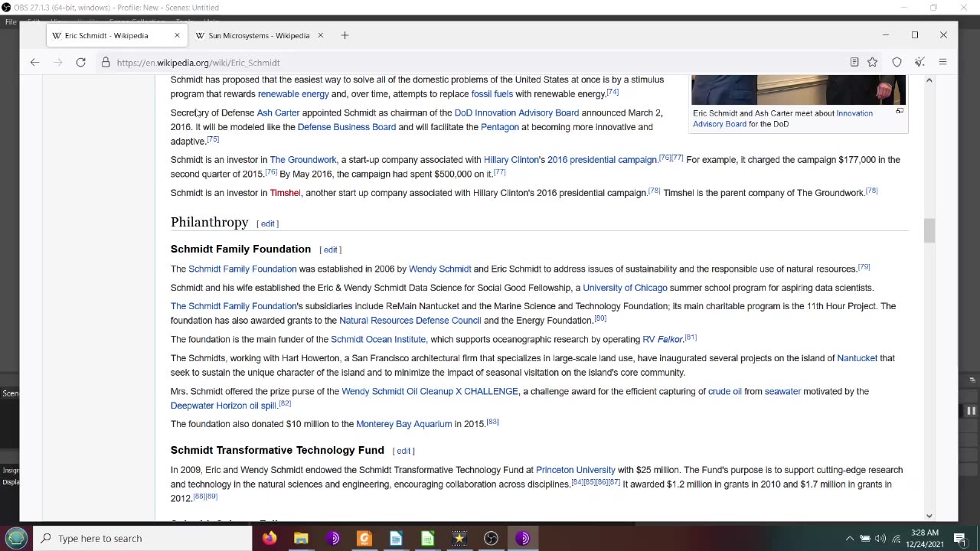Open Natural Resources Defense Council link
The image size is (980, 551).
(x=410, y=321)
